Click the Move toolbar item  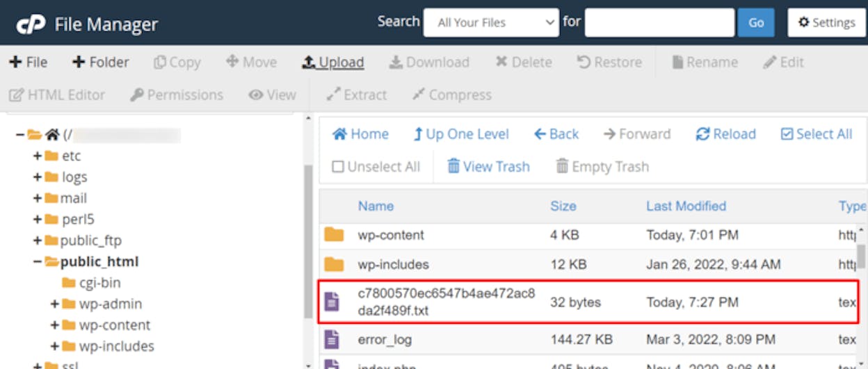click(252, 62)
